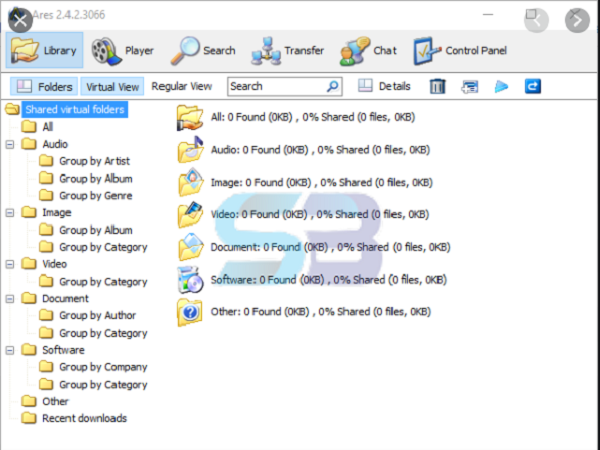Select the 'Audio: 0 Found' summary text
600x450 pixels.
click(320, 150)
